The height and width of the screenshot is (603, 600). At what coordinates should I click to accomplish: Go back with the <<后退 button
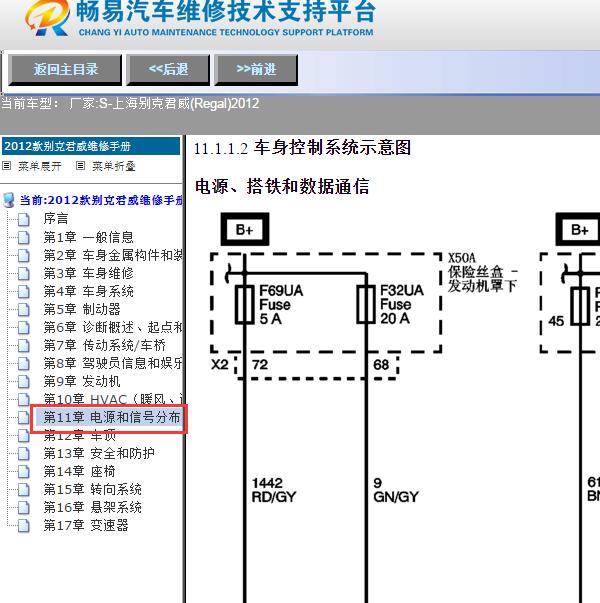[168, 70]
